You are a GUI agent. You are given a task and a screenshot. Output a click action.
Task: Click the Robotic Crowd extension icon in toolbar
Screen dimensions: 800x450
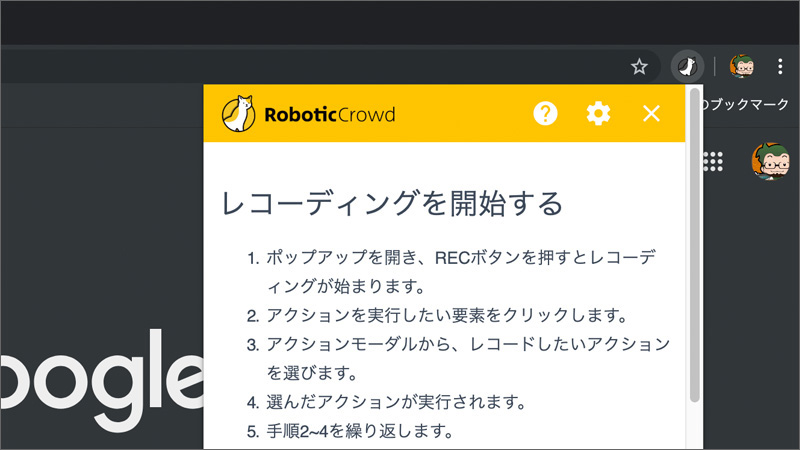(687, 66)
